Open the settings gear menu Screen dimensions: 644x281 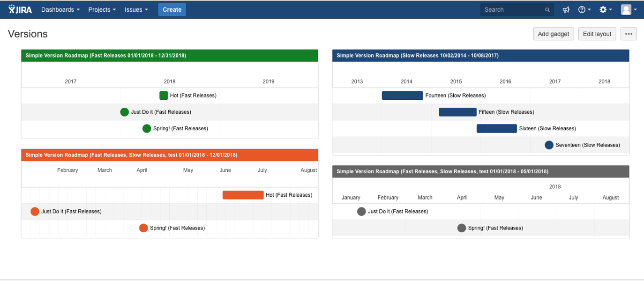606,9
